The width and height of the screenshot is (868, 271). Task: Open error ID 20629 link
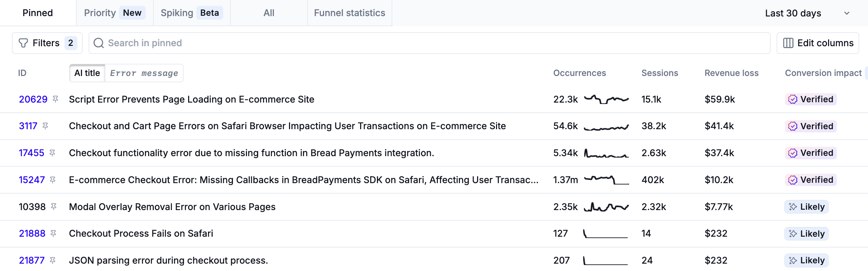[x=33, y=99]
